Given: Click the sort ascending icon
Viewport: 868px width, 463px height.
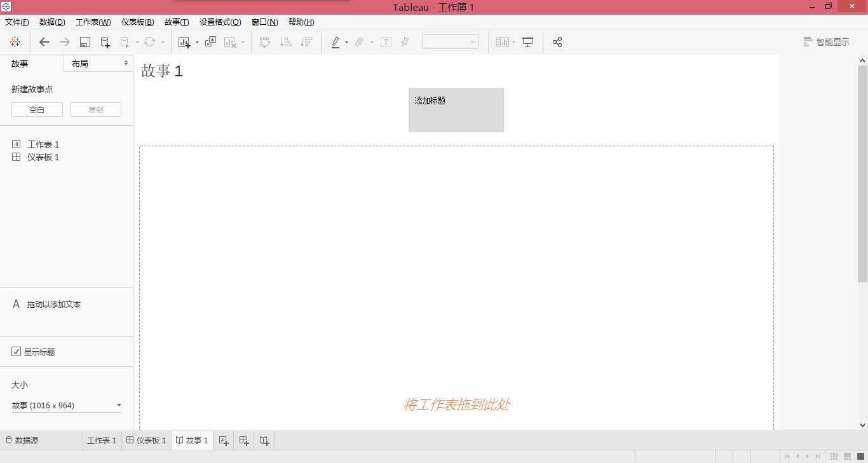Looking at the screenshot, I should (x=286, y=42).
